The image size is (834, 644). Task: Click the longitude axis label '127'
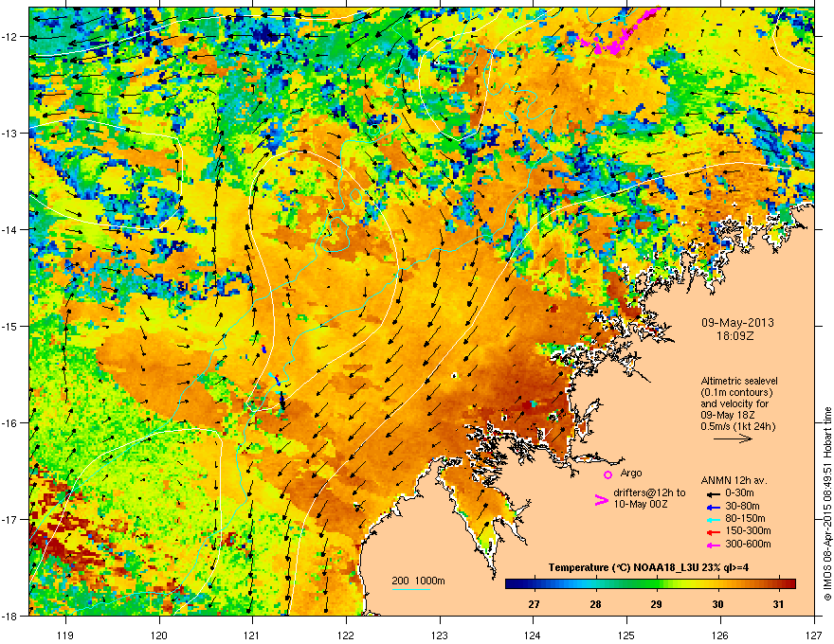(814, 635)
